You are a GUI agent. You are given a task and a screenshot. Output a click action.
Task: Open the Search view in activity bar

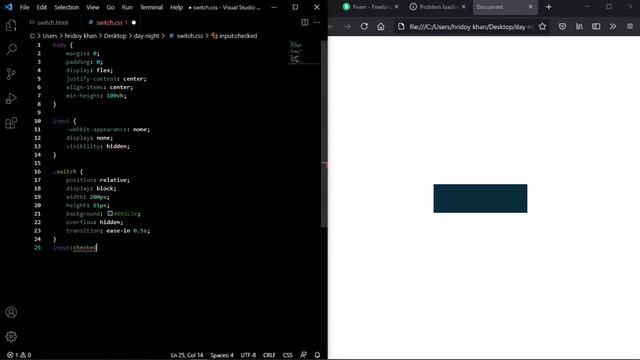11,50
